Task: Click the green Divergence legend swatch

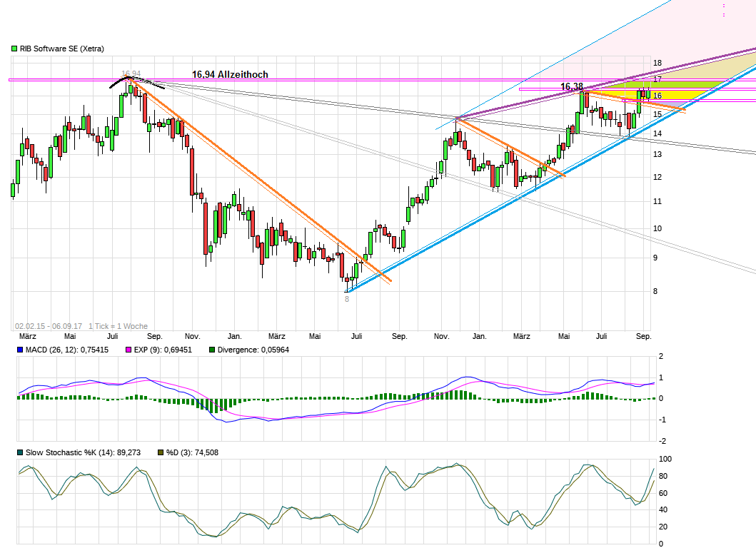Action: pyautogui.click(x=211, y=350)
